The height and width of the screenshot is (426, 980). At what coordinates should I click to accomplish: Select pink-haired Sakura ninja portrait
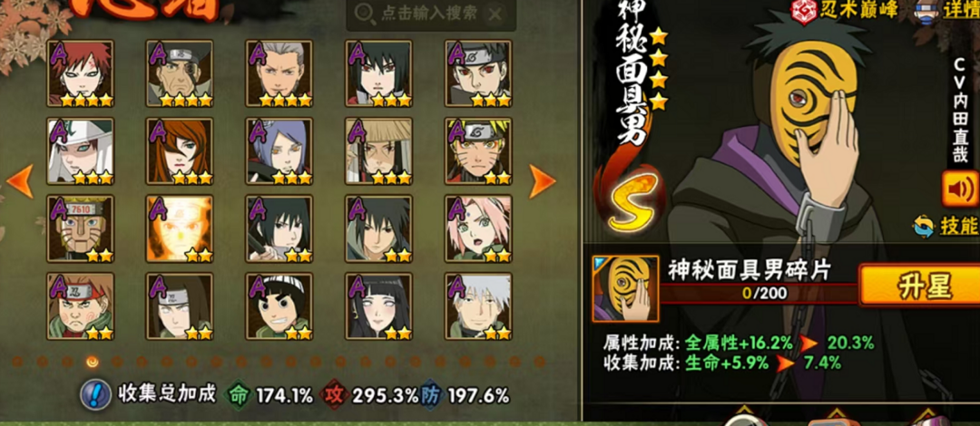pos(478,228)
